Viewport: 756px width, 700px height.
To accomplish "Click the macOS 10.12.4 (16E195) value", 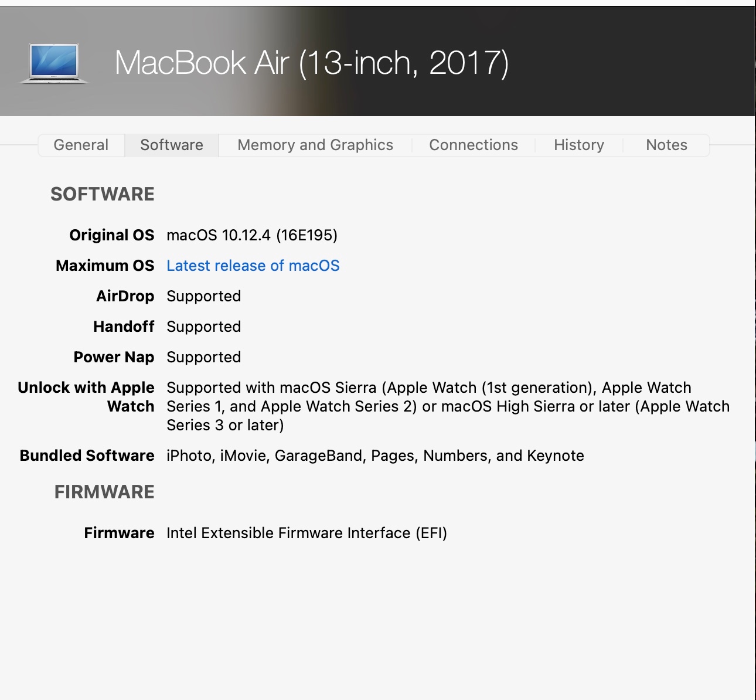I will click(252, 235).
